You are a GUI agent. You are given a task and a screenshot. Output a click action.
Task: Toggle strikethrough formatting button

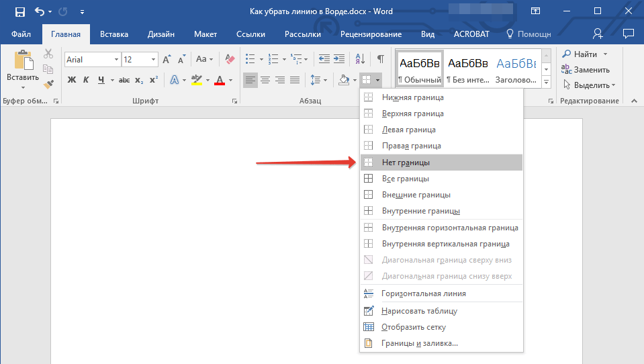tap(124, 81)
